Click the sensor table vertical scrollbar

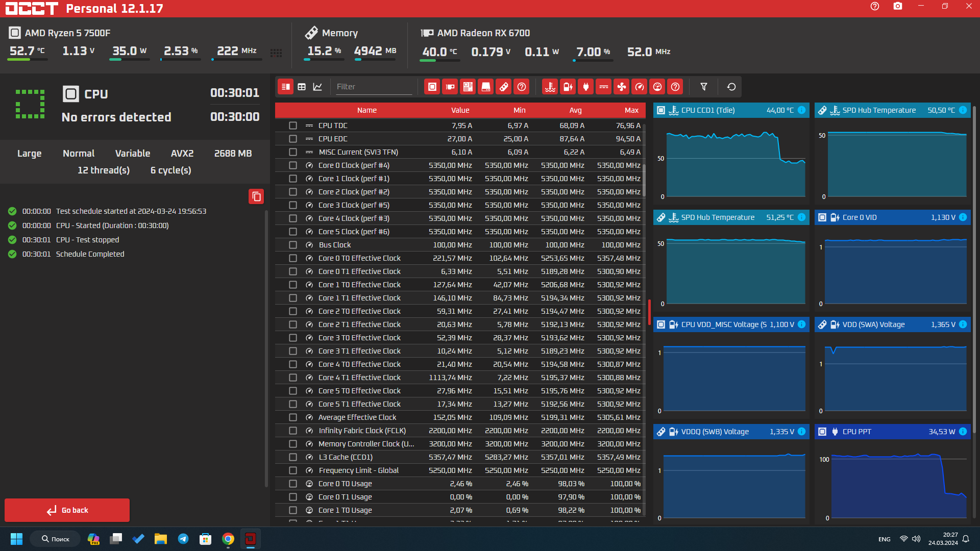(644, 181)
